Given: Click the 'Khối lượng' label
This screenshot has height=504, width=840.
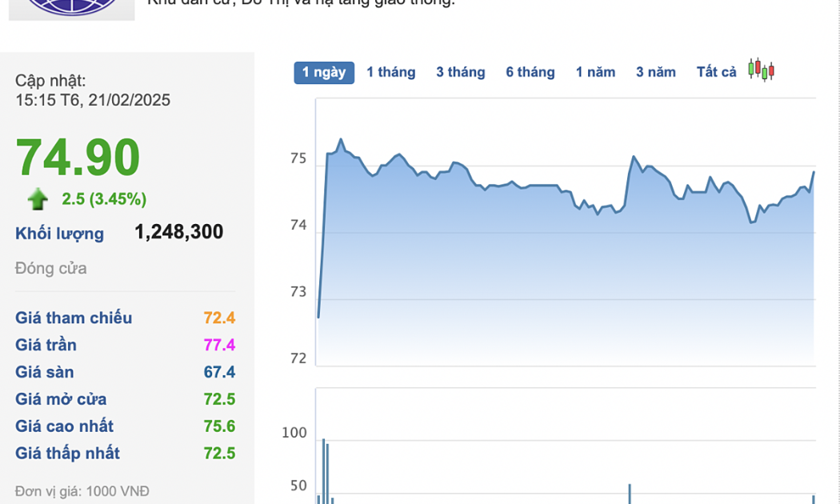Looking at the screenshot, I should tap(60, 234).
